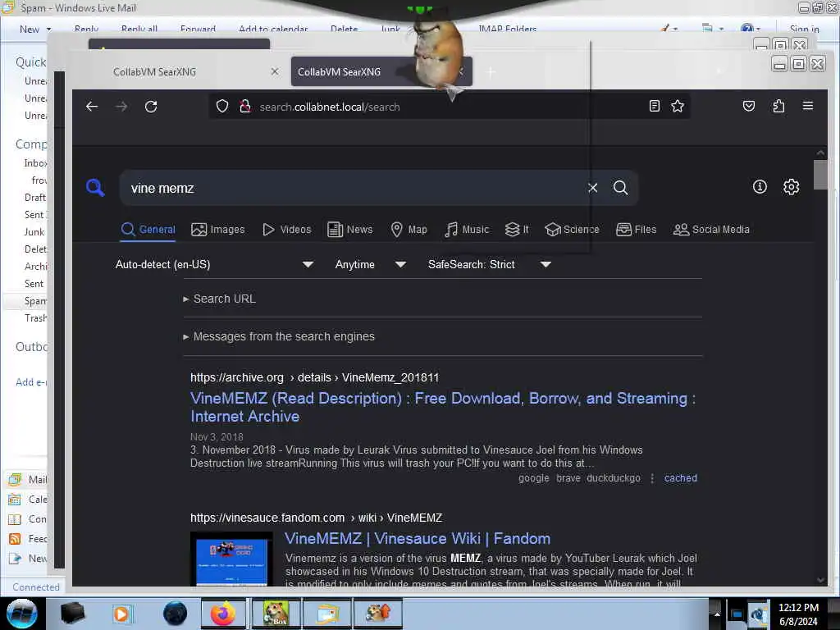The width and height of the screenshot is (840, 630).
Task: Expand the Search URL section
Action: click(x=220, y=299)
